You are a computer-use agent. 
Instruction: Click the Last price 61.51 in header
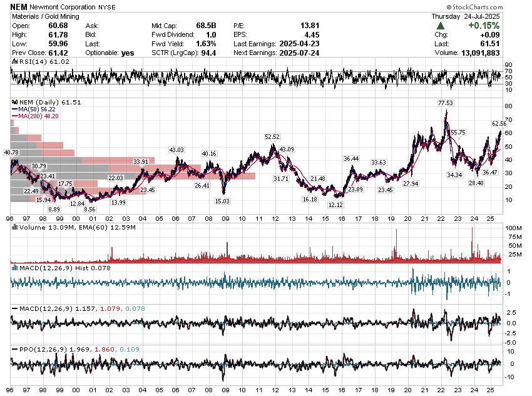[x=490, y=44]
